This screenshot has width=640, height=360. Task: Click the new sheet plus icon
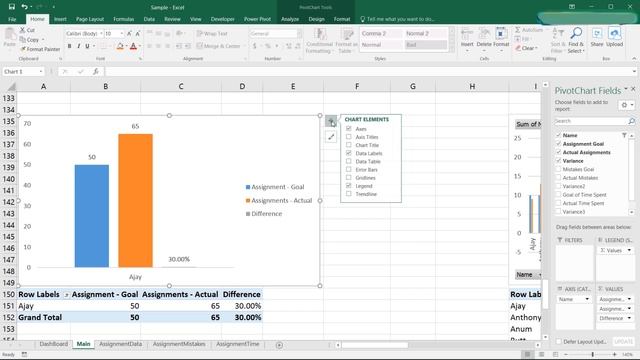coord(279,345)
